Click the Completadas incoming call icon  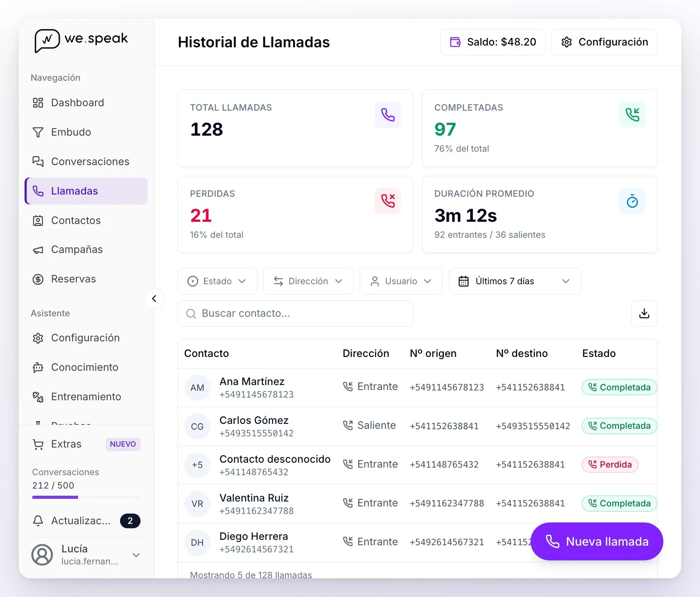632,115
